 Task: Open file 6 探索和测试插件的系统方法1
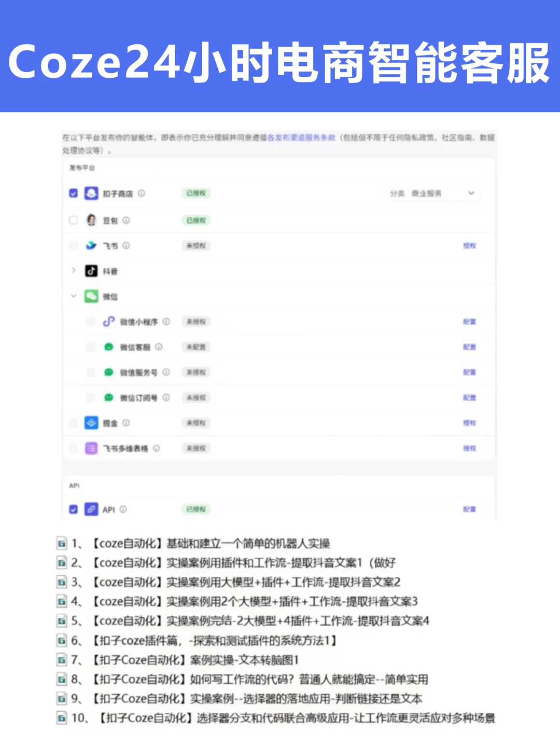[x=197, y=641]
